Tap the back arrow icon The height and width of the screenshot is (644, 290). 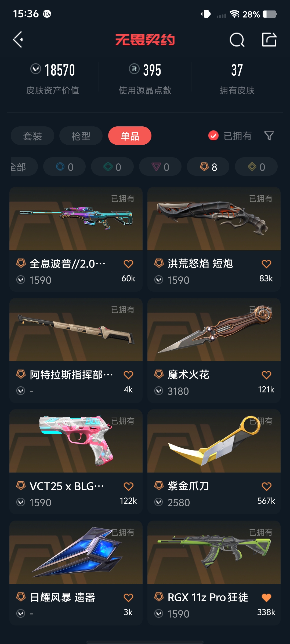pos(18,40)
